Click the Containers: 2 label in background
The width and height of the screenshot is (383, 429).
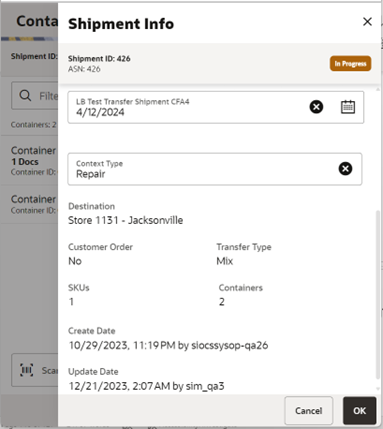[x=33, y=125]
